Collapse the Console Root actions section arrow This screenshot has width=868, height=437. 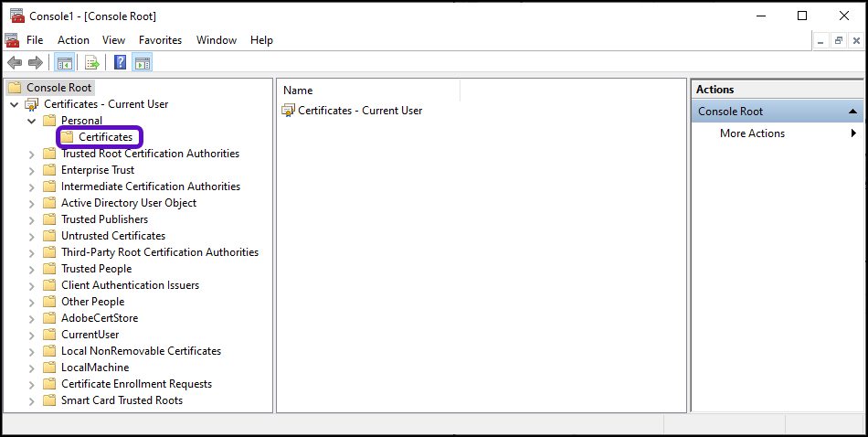click(x=852, y=112)
